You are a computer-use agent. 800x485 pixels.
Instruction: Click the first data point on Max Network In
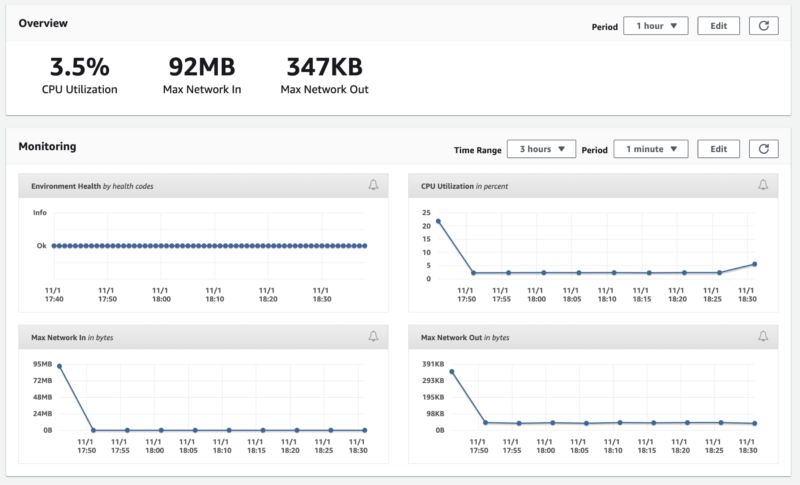click(60, 366)
